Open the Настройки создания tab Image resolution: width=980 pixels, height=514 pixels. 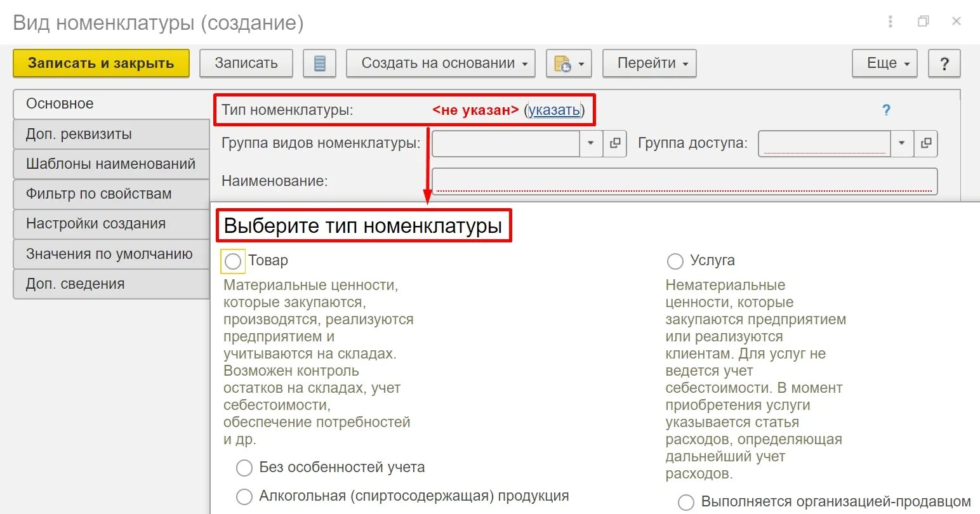[x=112, y=224]
